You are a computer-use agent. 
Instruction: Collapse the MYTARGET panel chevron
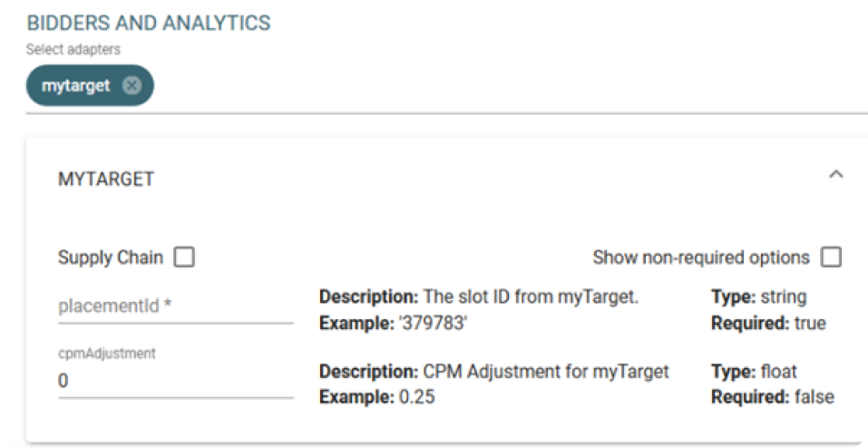(836, 175)
